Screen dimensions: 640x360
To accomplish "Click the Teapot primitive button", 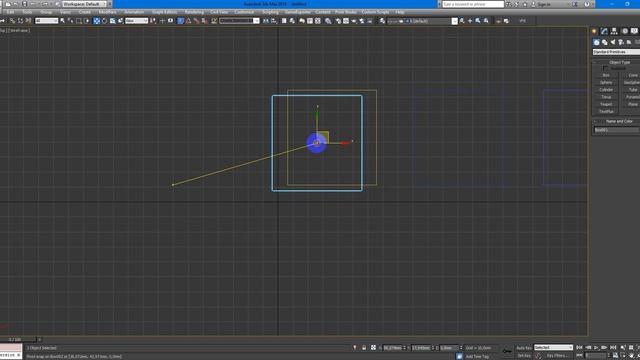I will pos(606,104).
